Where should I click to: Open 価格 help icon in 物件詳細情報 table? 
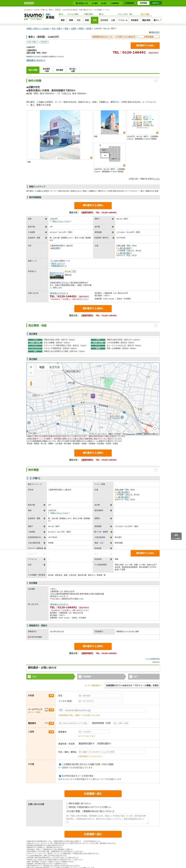click(x=46, y=219)
